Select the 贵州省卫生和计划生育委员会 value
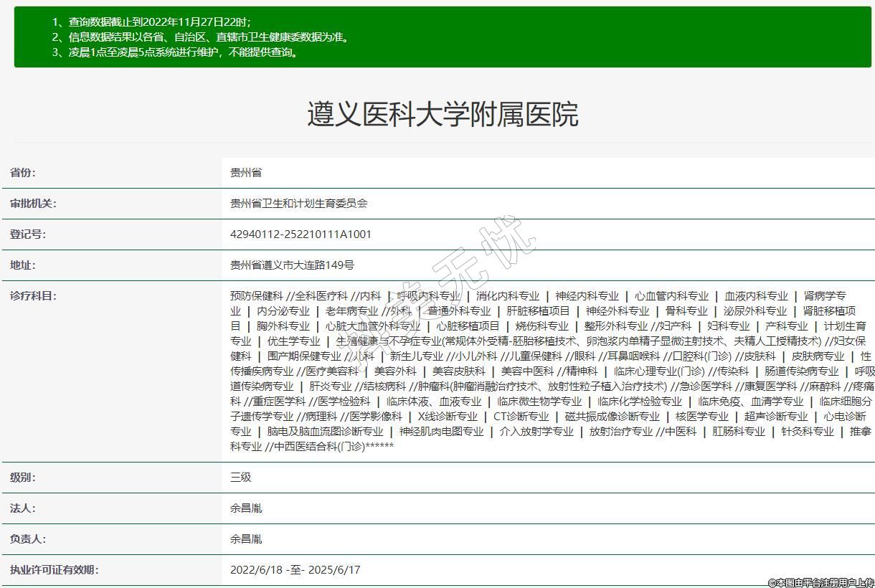This screenshot has height=588, width=875. point(298,204)
